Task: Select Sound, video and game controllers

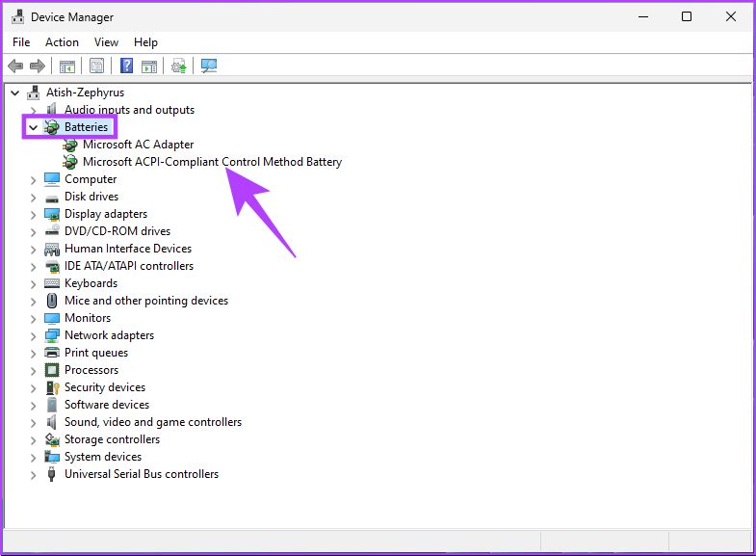Action: click(152, 422)
